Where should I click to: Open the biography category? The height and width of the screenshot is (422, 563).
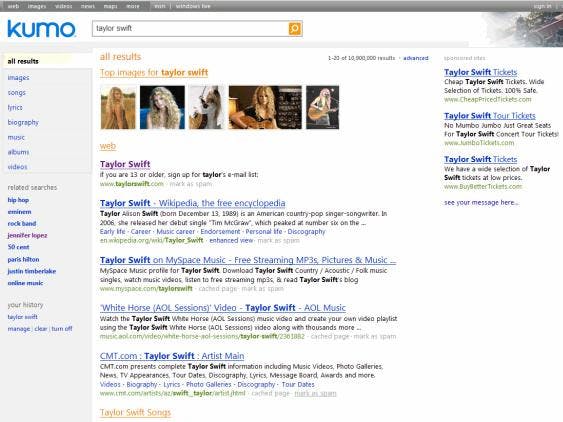pos(23,122)
